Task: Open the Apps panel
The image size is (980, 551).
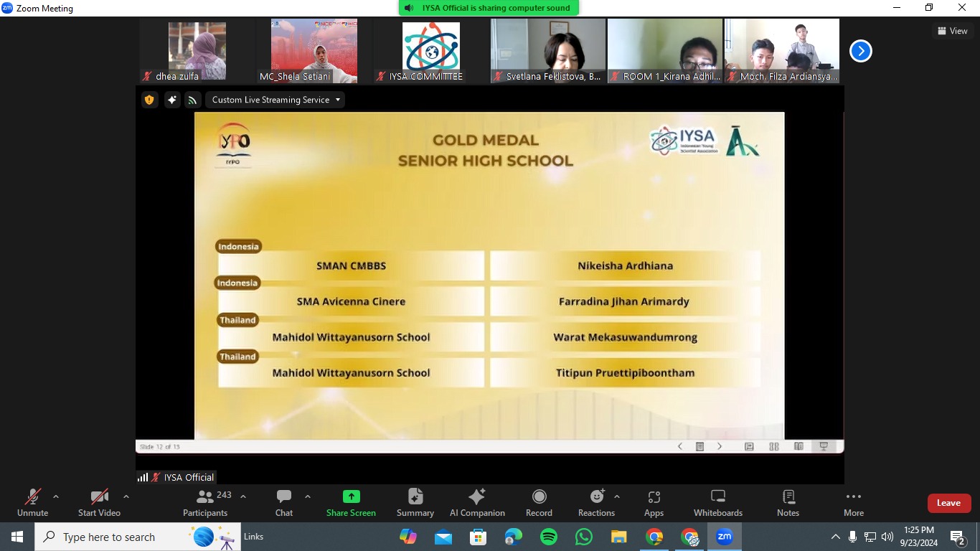Action: tap(654, 502)
